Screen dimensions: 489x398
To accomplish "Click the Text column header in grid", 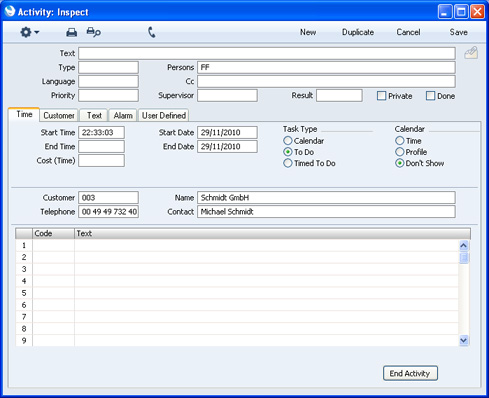I will tap(272, 233).
